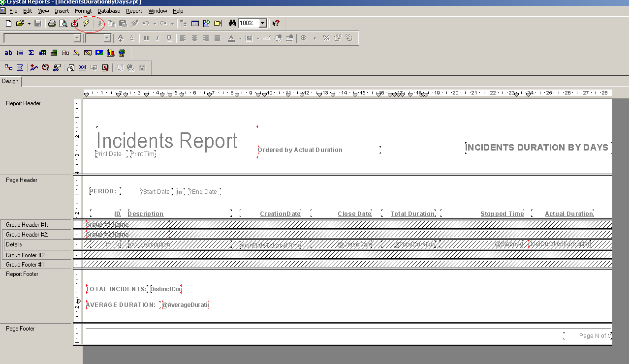Viewport: 629px width, 364px height.
Task: Click the Insert Summary sigma icon
Action: point(31,53)
